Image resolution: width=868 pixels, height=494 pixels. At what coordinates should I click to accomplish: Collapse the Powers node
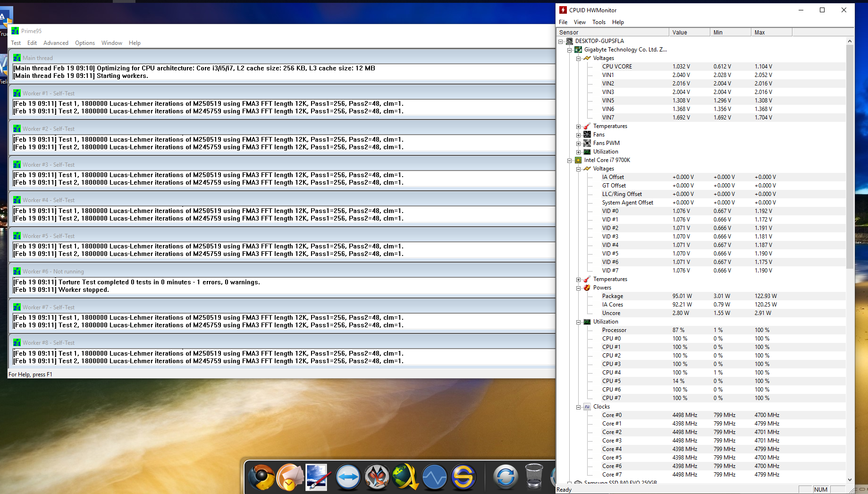pyautogui.click(x=579, y=288)
